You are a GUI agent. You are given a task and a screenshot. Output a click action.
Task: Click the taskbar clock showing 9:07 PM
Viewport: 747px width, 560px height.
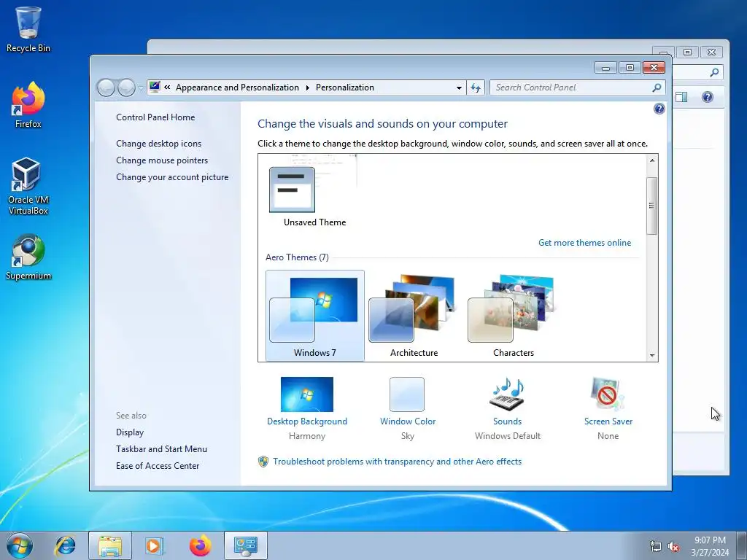pos(710,546)
